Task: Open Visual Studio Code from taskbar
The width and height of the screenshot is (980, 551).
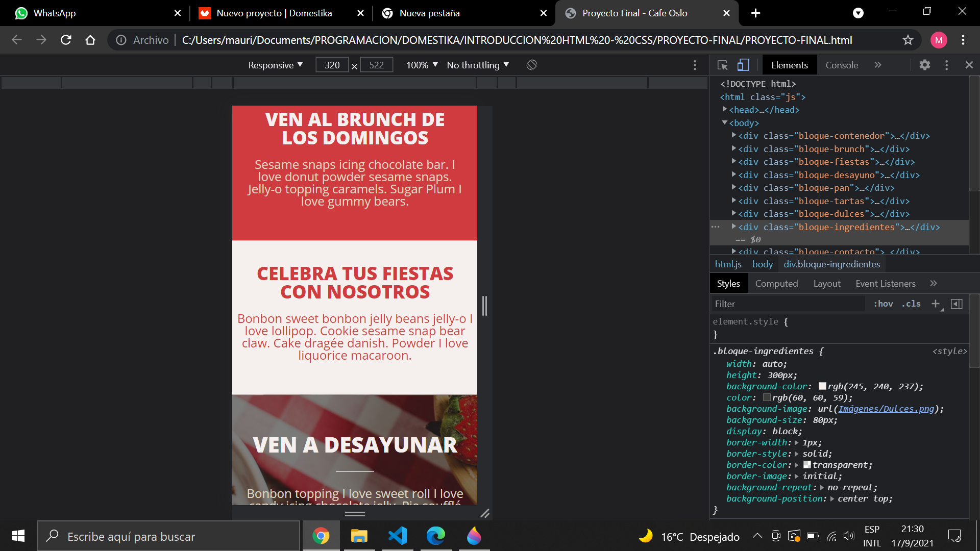Action: pyautogui.click(x=398, y=536)
